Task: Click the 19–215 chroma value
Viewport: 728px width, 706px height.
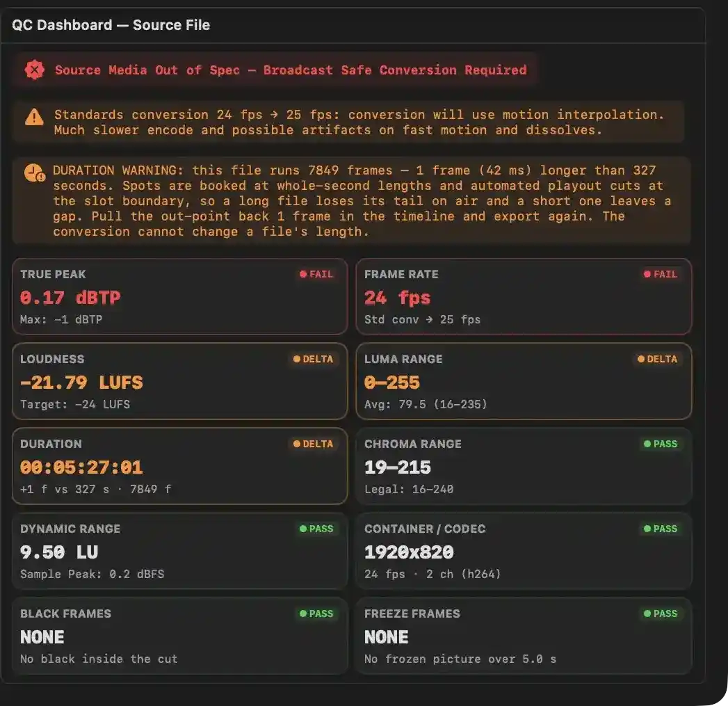Action: (398, 467)
